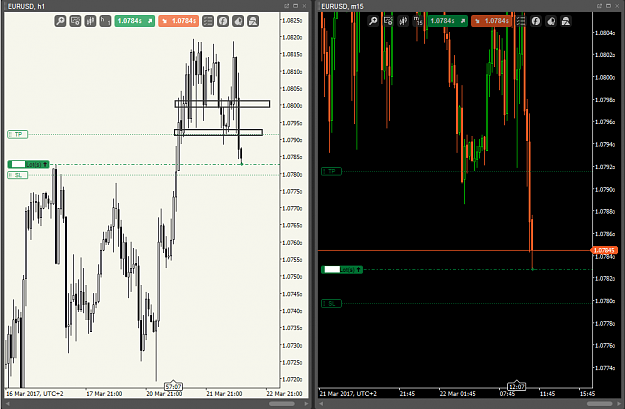Open the h1 timeframe selector
This screenshot has width=625, height=409.
pos(105,21)
